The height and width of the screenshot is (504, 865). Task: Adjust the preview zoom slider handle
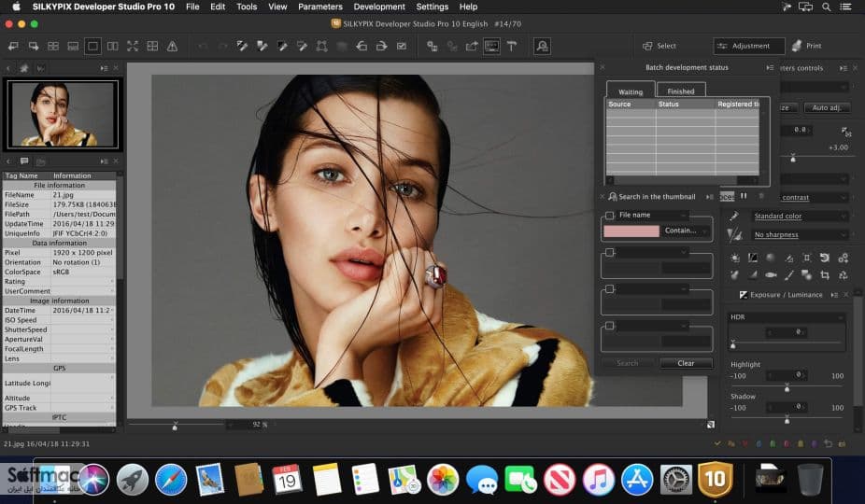coord(175,427)
